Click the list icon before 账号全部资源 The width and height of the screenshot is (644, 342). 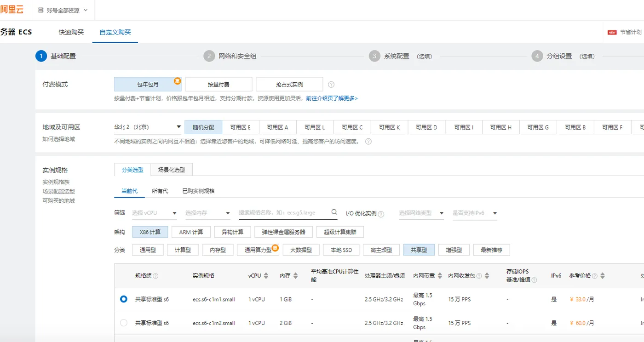(41, 10)
